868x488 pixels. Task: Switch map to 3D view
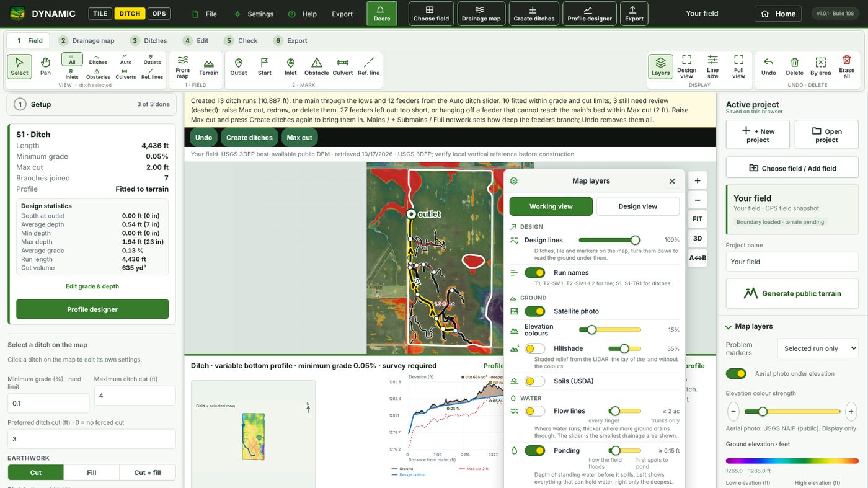pyautogui.click(x=697, y=238)
